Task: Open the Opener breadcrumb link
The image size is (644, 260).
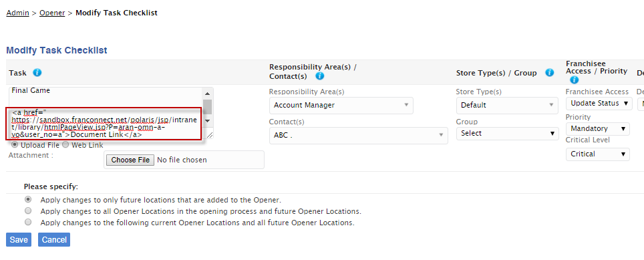Action: 52,13
